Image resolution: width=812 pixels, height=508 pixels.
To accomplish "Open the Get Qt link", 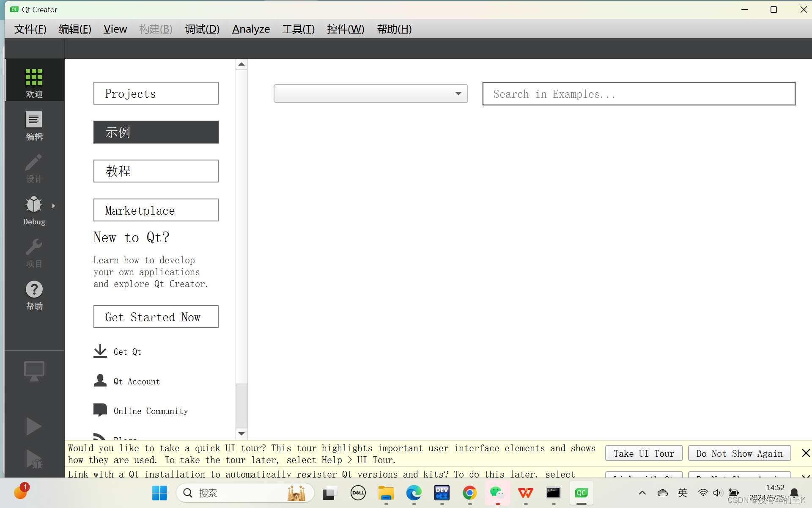I will 127,352.
